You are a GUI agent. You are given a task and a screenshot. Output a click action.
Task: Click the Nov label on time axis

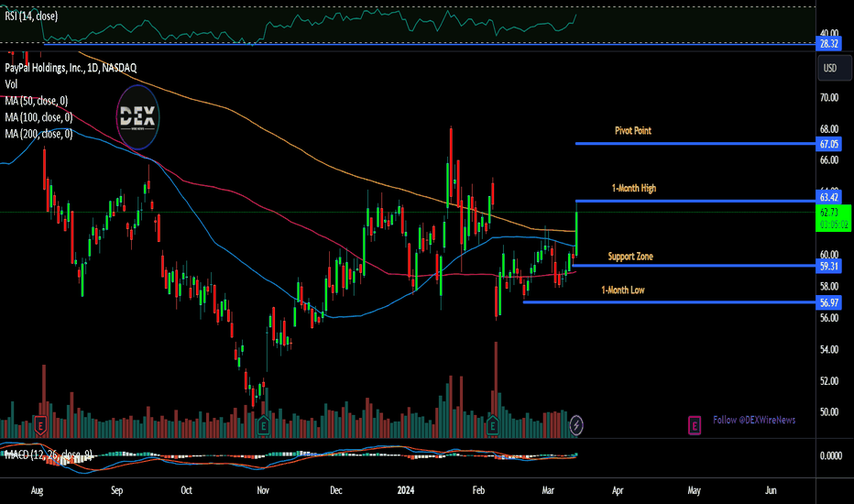[x=263, y=490]
